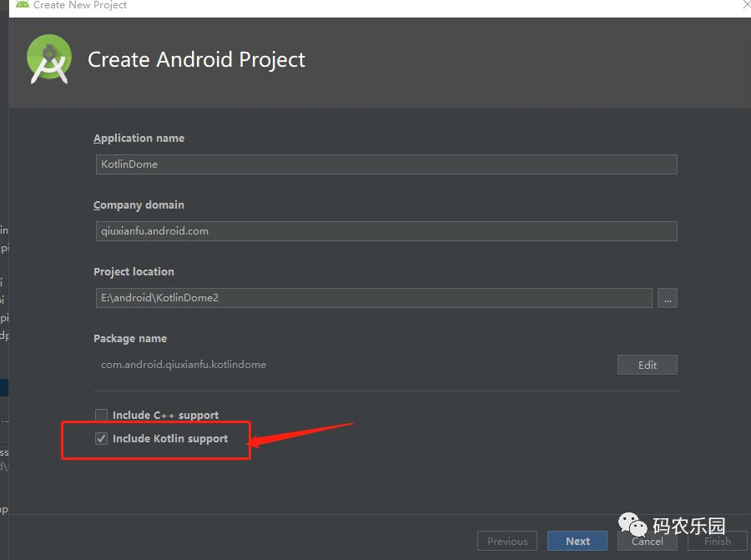
Task: Click the Package name label
Action: (130, 338)
